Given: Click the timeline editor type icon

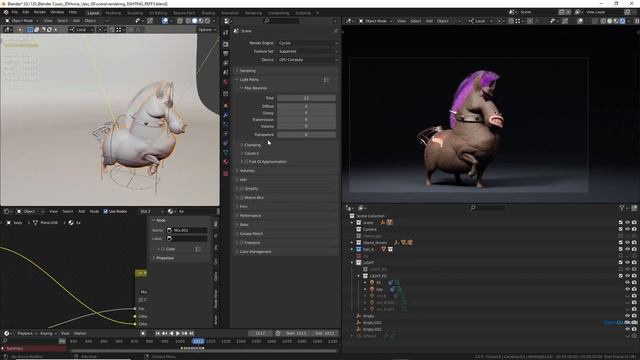Looking at the screenshot, I should [7, 333].
